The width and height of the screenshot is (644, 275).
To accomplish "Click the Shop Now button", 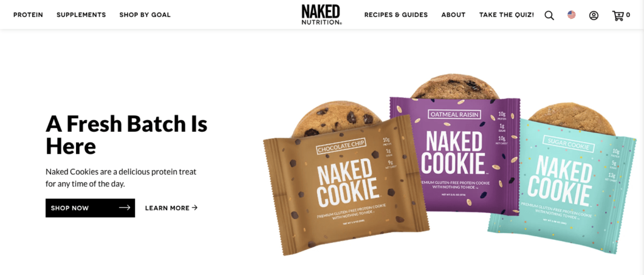I will [91, 208].
